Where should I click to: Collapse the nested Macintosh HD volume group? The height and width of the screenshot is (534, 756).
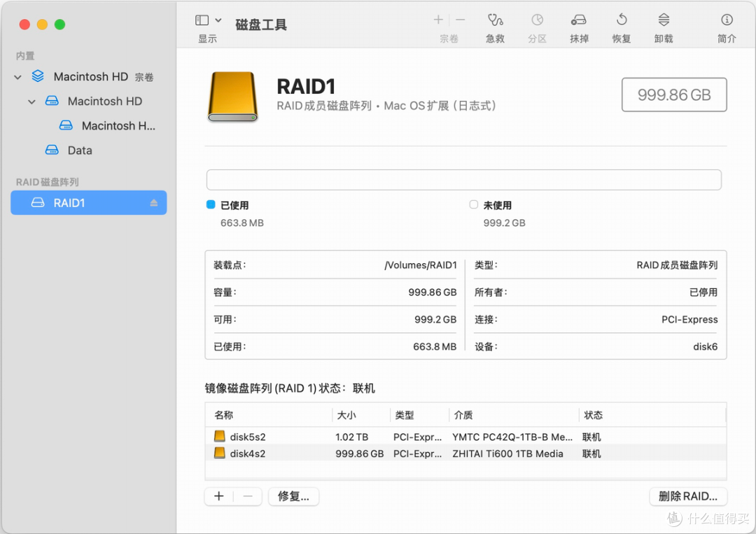tap(31, 101)
